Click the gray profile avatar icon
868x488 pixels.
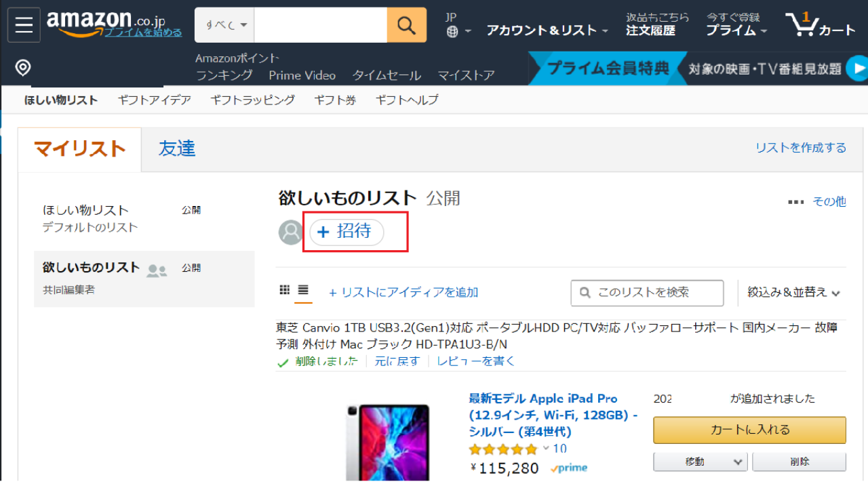click(x=291, y=232)
